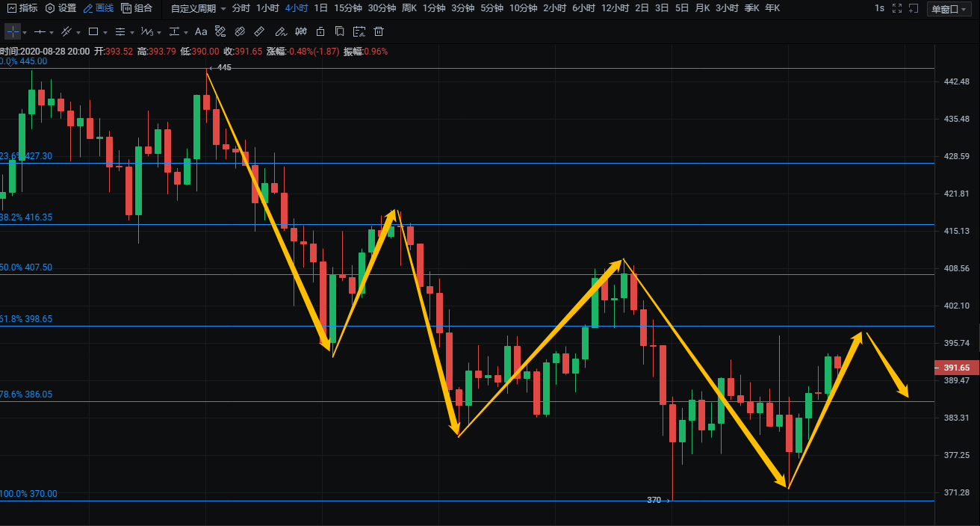Toggle the 1s refresh interval

pos(879,8)
